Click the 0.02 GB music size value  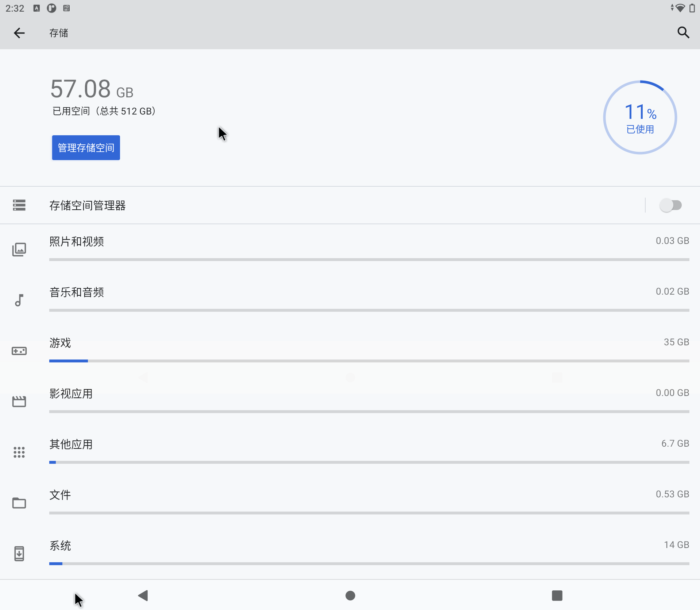pos(672,291)
